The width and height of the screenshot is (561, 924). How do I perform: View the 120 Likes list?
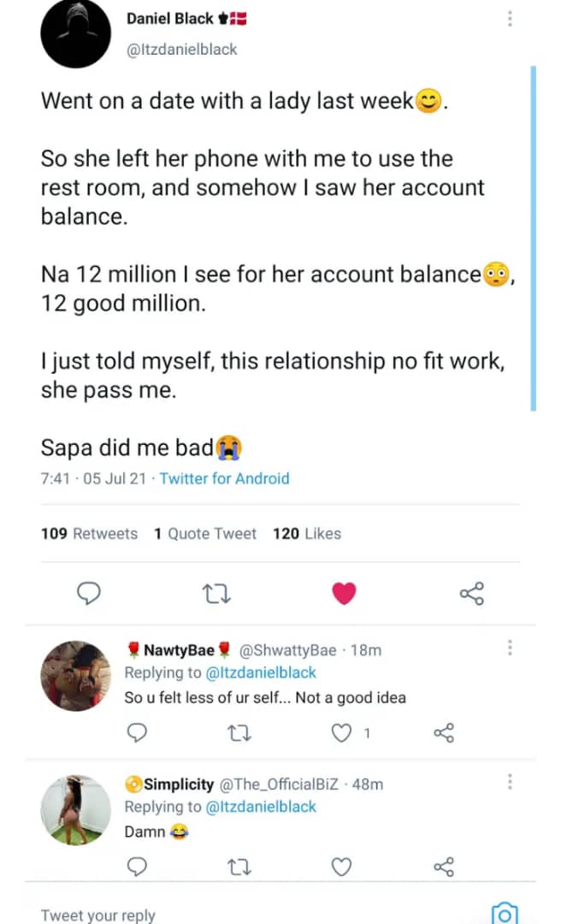click(307, 534)
